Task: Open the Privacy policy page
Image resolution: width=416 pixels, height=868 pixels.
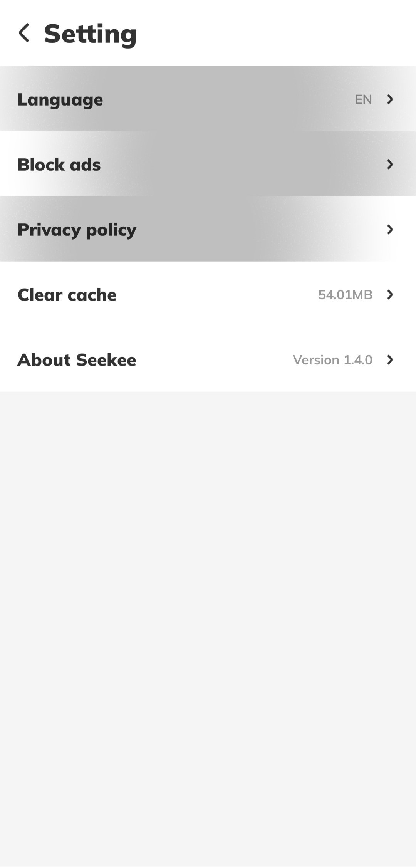Action: coord(208,229)
